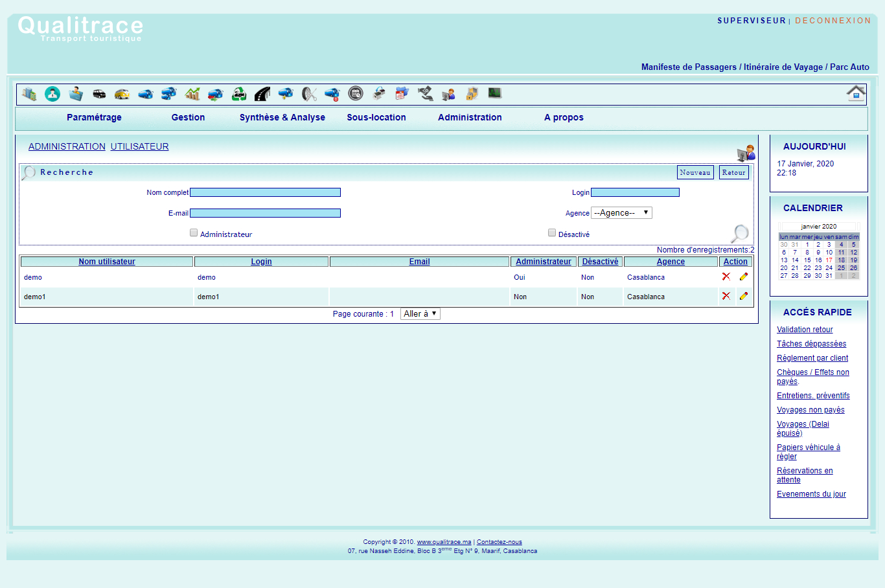Sort the table by Login column header
Viewport: 885px width, 588px height.
click(x=261, y=262)
